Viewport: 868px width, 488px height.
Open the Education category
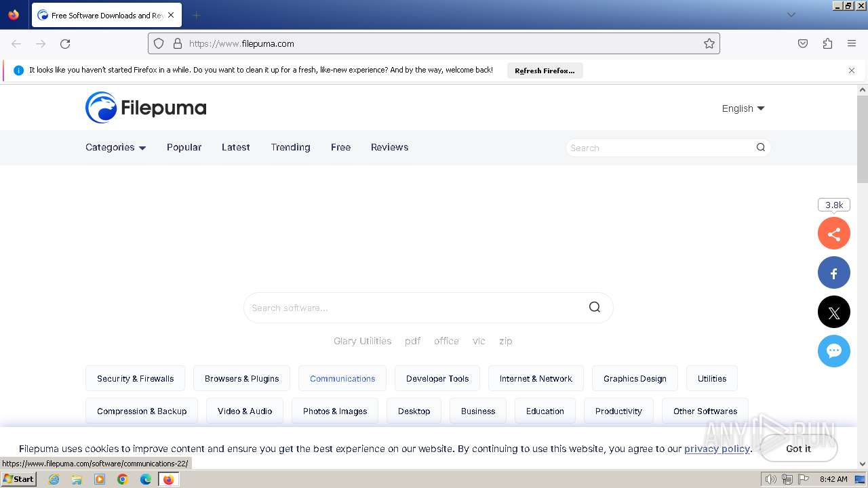[545, 411]
